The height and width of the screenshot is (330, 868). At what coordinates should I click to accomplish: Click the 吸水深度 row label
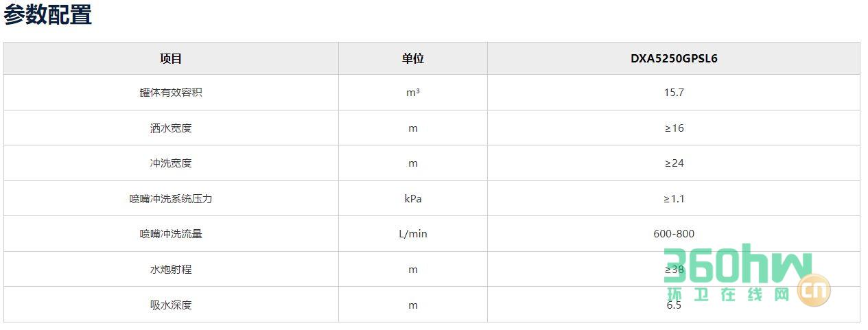(x=171, y=305)
